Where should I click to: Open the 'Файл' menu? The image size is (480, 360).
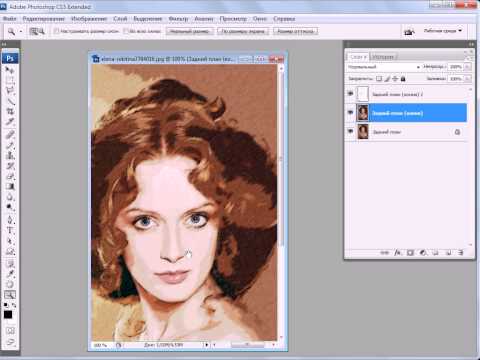(10, 19)
